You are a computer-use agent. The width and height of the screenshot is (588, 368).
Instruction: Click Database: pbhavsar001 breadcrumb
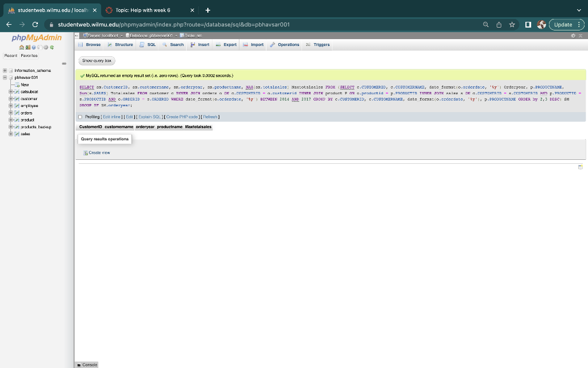pyautogui.click(x=149, y=36)
